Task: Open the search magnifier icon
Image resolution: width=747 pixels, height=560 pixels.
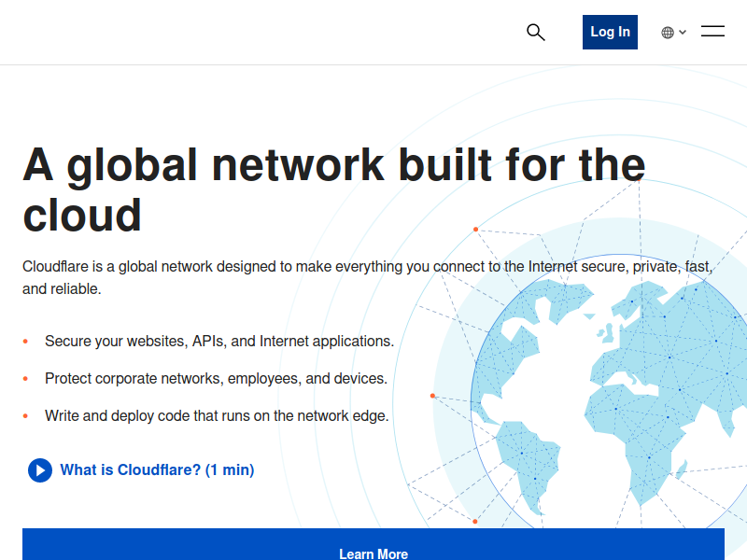Action: [x=535, y=33]
